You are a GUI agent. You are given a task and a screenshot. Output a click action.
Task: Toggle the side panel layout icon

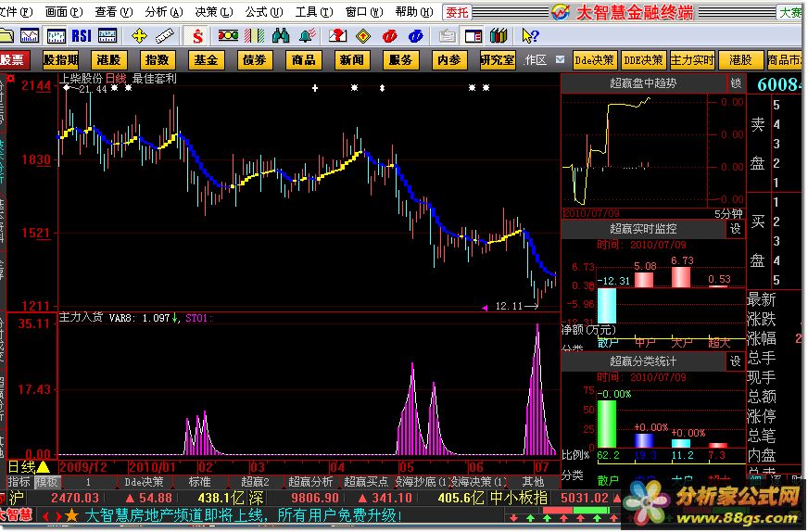473,35
